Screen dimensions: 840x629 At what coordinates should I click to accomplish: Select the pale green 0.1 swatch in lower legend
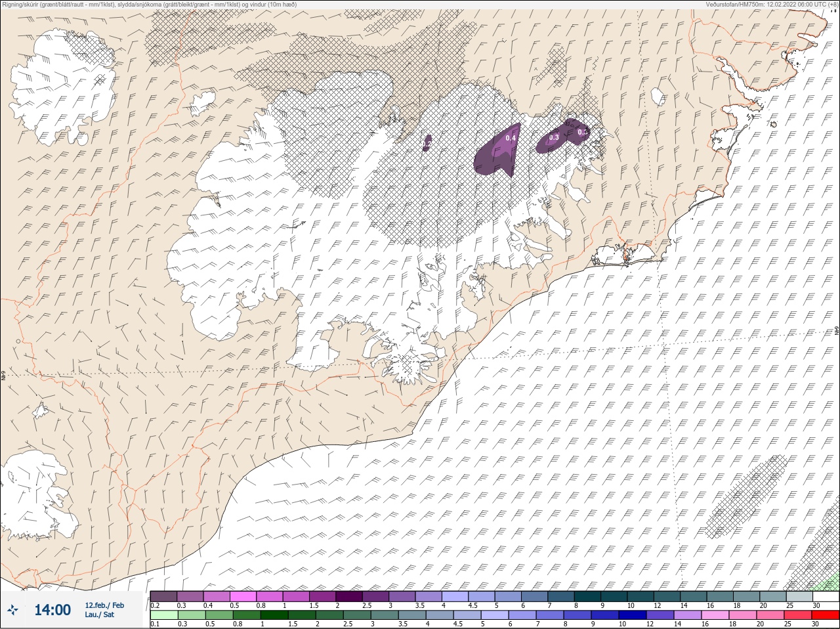(x=163, y=615)
